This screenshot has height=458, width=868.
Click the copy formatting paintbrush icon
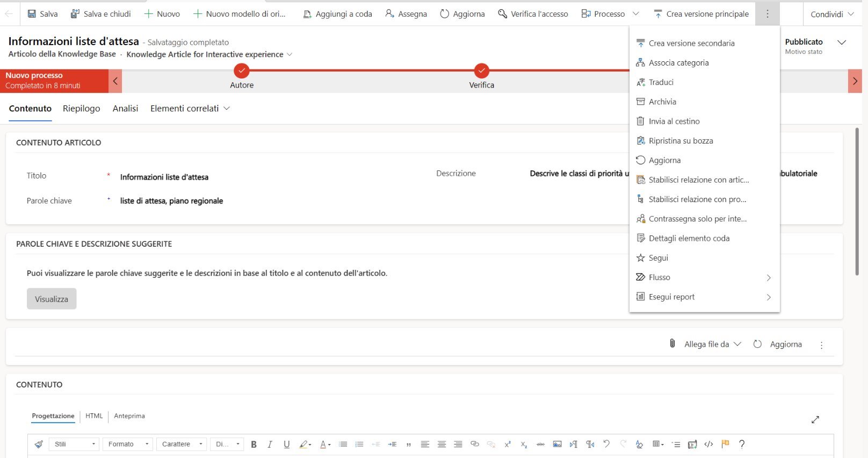click(39, 444)
